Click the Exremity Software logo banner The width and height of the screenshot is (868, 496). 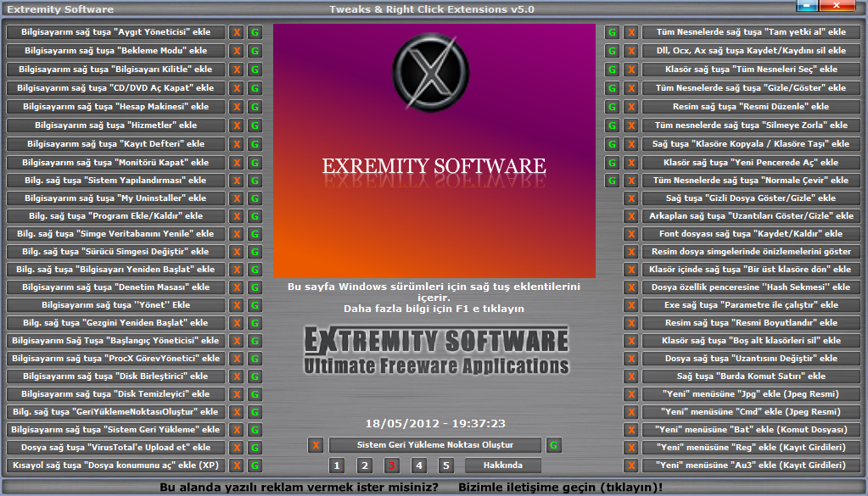(434, 150)
